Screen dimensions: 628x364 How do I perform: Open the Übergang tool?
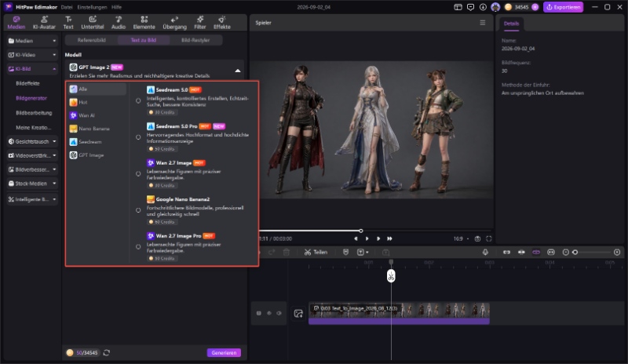click(x=174, y=23)
